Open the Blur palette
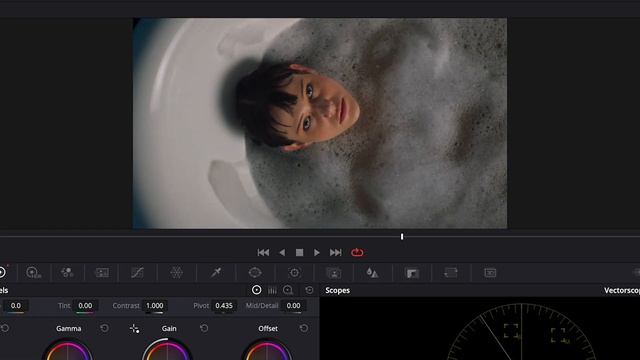Screen dimensions: 640x360 pyautogui.click(x=372, y=273)
